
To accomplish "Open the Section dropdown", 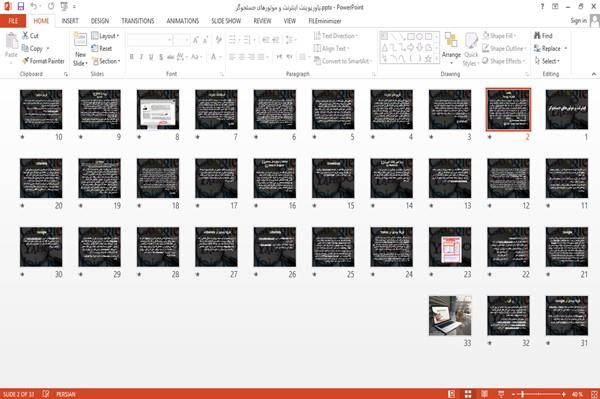I will (106, 61).
